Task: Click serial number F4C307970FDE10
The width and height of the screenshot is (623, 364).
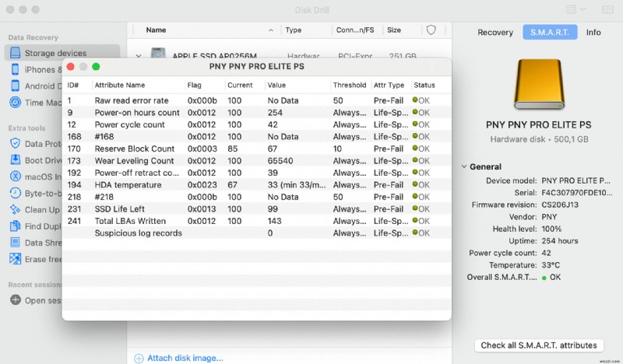Action: click(x=576, y=193)
